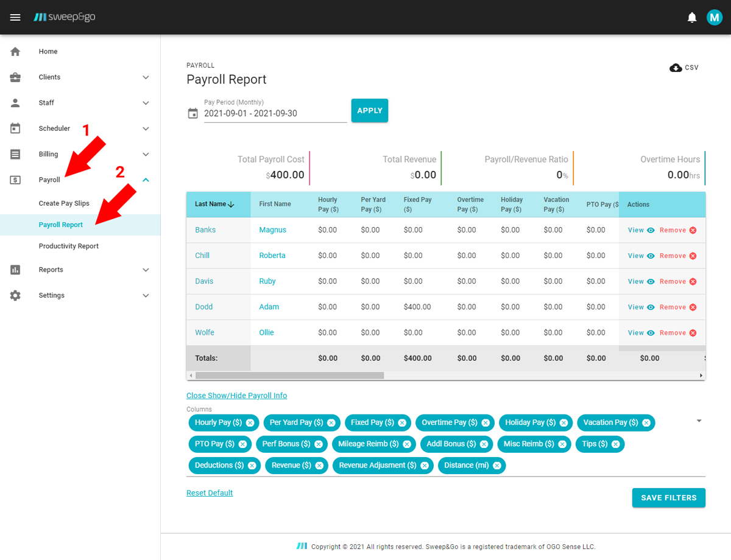
Task: Click the Save Filters button
Action: tap(668, 497)
